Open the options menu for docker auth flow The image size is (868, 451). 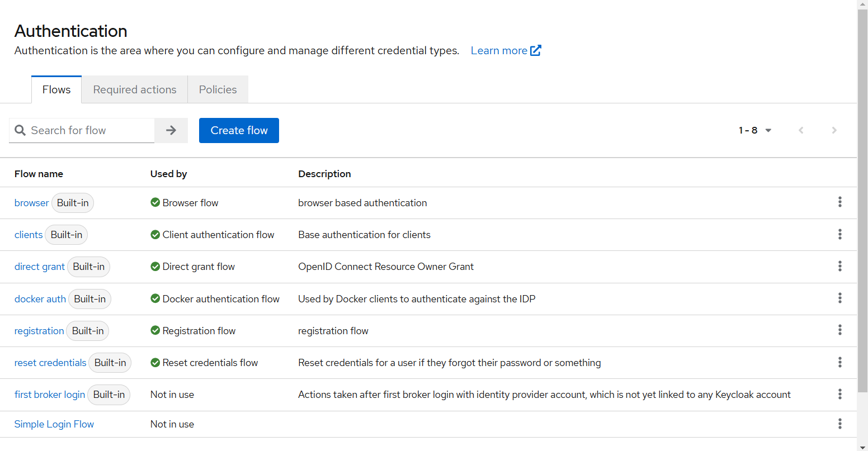(x=840, y=298)
